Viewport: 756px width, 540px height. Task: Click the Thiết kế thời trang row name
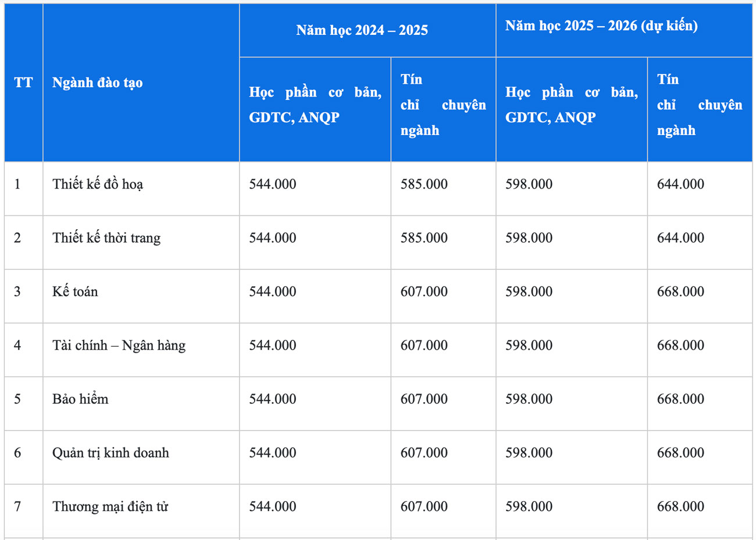click(106, 238)
